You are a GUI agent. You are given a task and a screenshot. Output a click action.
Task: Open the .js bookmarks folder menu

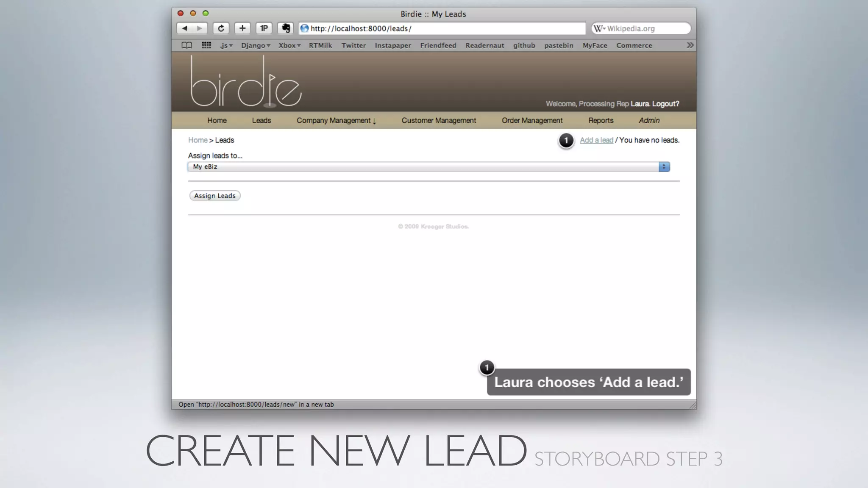click(x=226, y=45)
